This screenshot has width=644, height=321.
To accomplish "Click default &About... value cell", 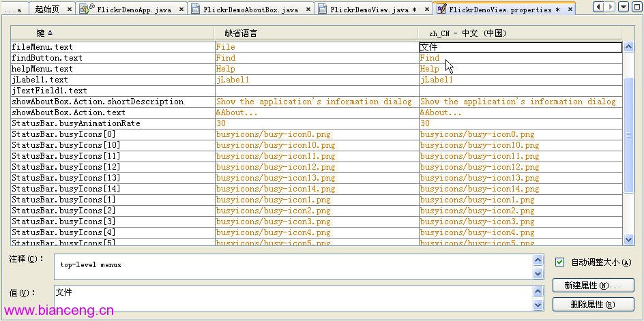I will coord(316,112).
